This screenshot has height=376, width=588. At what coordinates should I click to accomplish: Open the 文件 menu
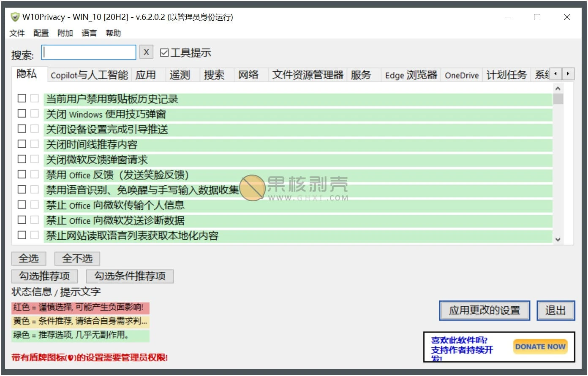(x=17, y=33)
